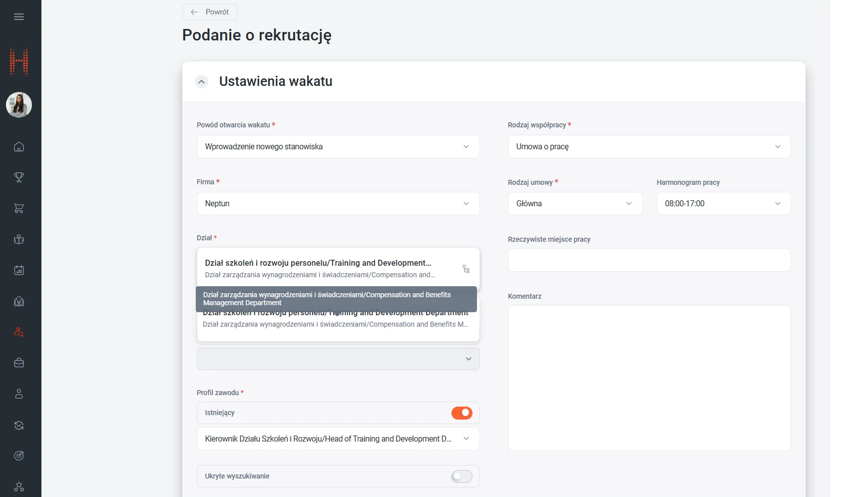Open the trophy achievements icon
Viewport: 868px width, 497px height.
coord(19,177)
